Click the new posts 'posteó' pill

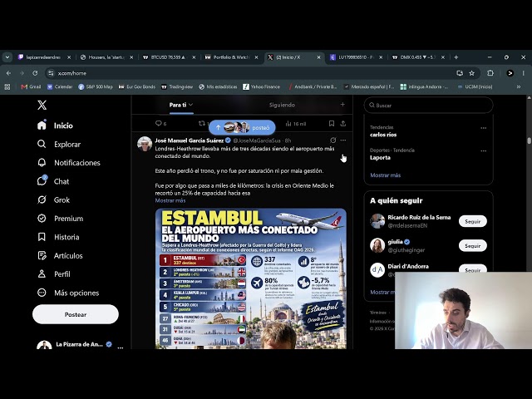tap(242, 127)
